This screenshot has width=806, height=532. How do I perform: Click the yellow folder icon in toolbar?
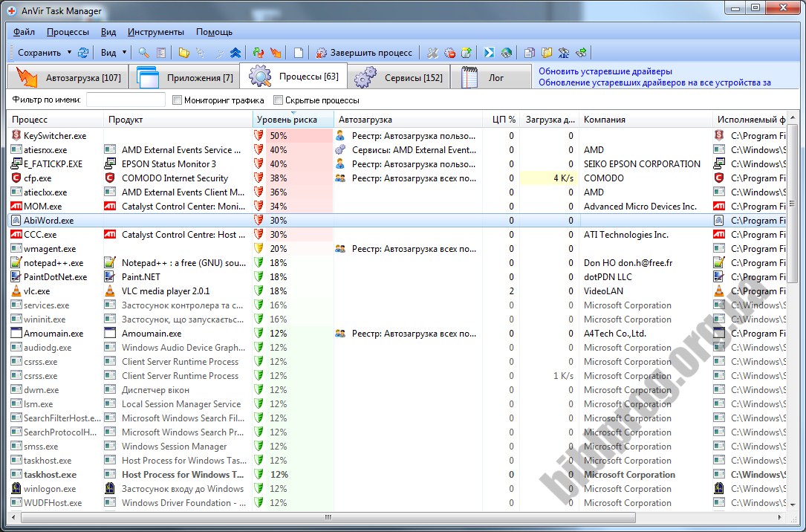183,53
